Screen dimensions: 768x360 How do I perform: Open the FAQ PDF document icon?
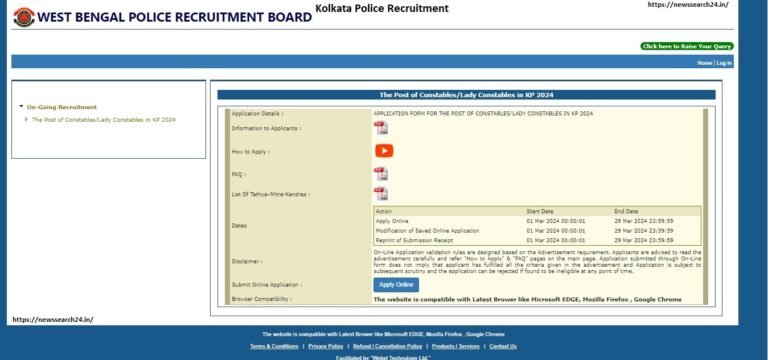pos(381,174)
